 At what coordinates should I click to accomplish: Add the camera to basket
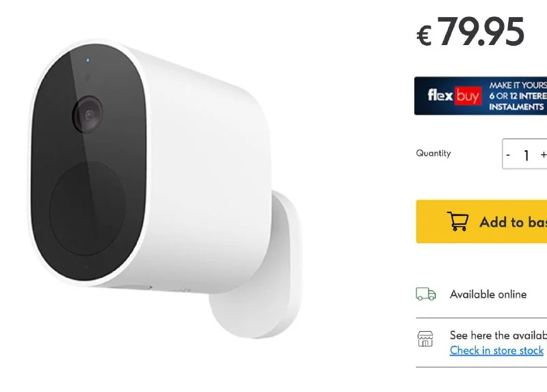tap(481, 222)
